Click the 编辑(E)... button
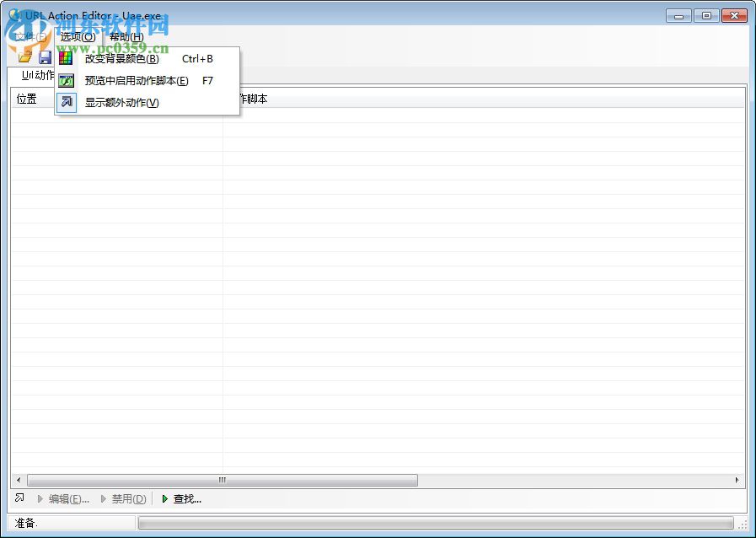This screenshot has height=538, width=756. pos(66,498)
